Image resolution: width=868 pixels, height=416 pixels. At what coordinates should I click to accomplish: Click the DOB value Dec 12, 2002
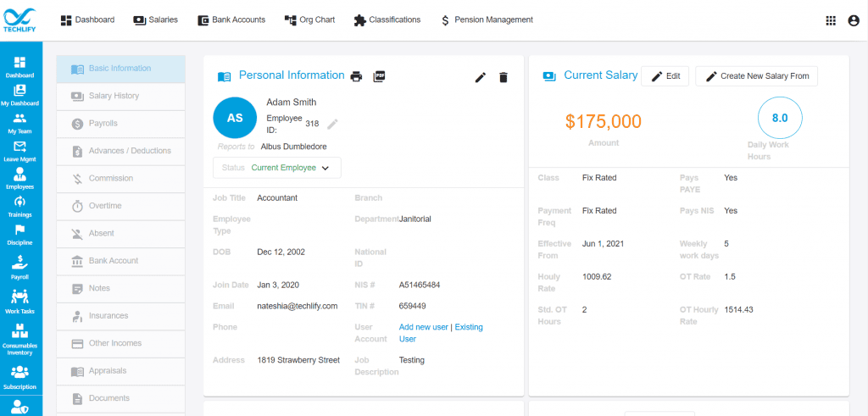[x=281, y=252]
